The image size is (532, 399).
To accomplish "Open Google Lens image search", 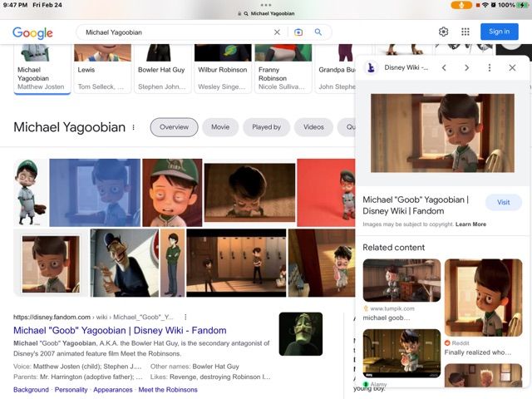I will pos(298,32).
